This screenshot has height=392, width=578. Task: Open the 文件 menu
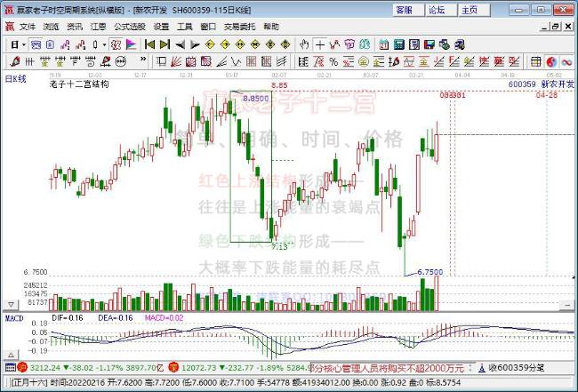coord(28,27)
